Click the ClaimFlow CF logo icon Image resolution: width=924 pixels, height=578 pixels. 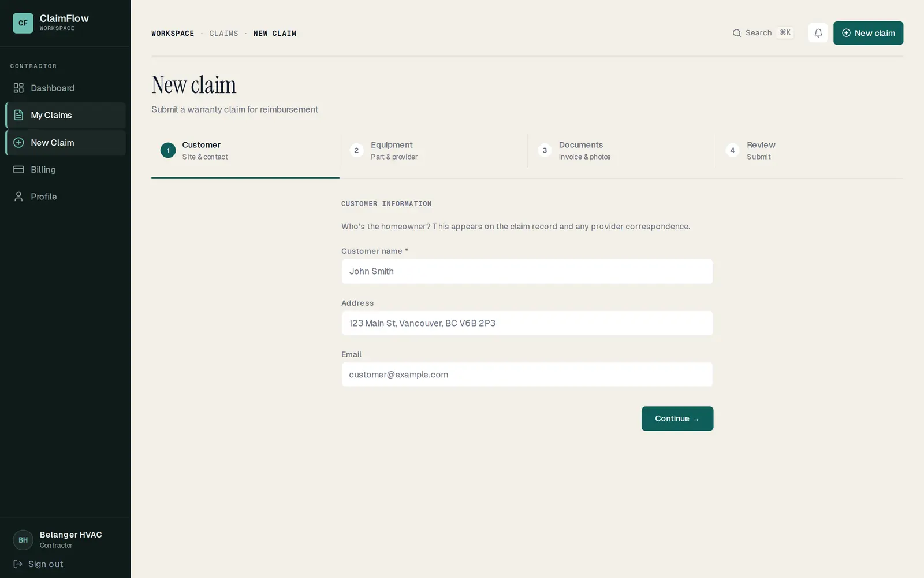click(x=23, y=23)
